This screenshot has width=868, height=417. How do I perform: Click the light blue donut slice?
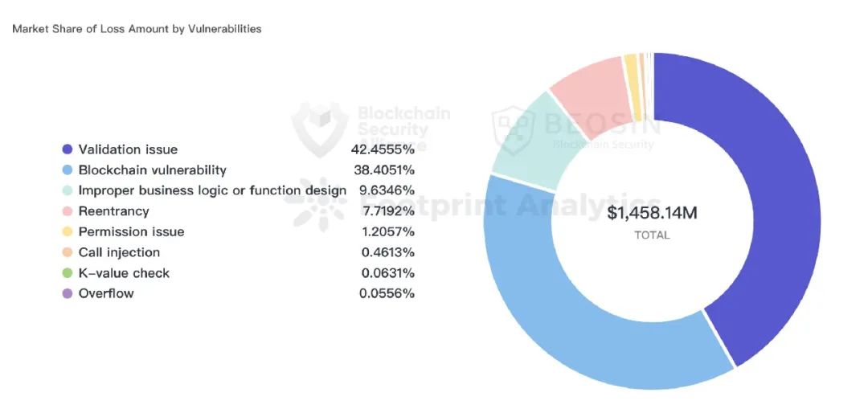554,309
